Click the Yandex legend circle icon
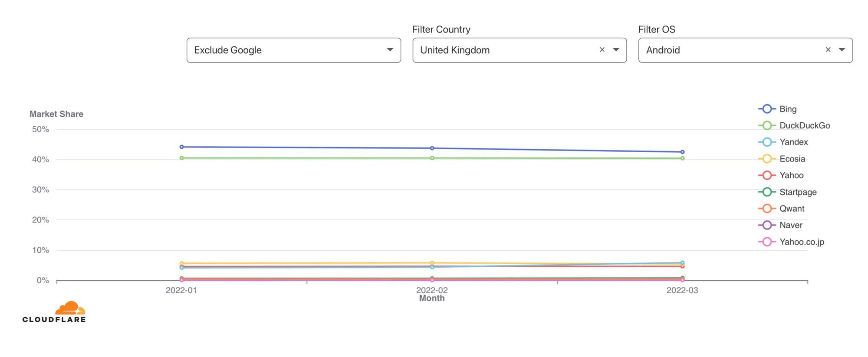The image size is (868, 357). 766,142
